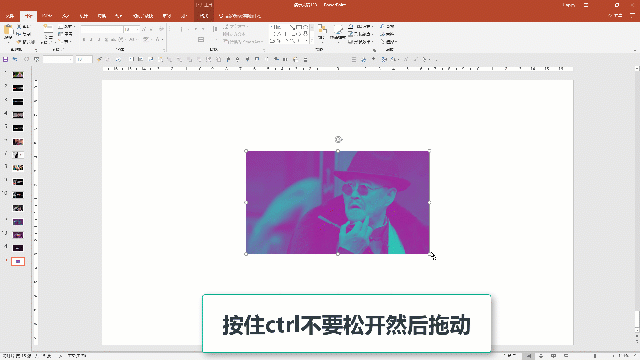Viewport: 640px width, 360px height.
Task: Click the Clear Formatting icon
Action: (162, 29)
